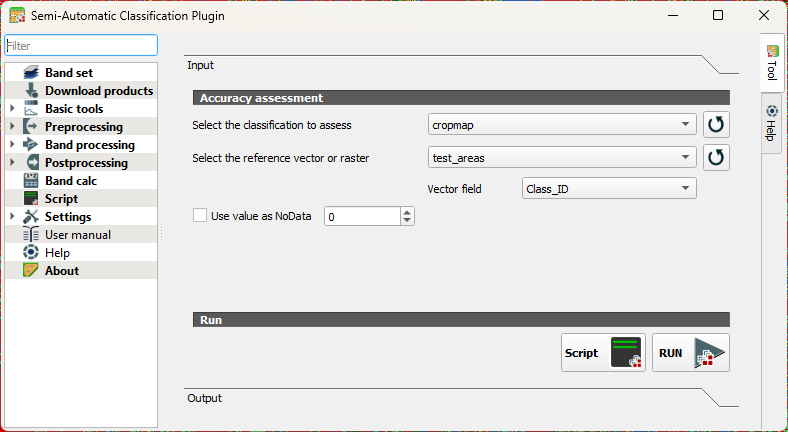Click the User manual icon
788x432 pixels.
click(30, 235)
